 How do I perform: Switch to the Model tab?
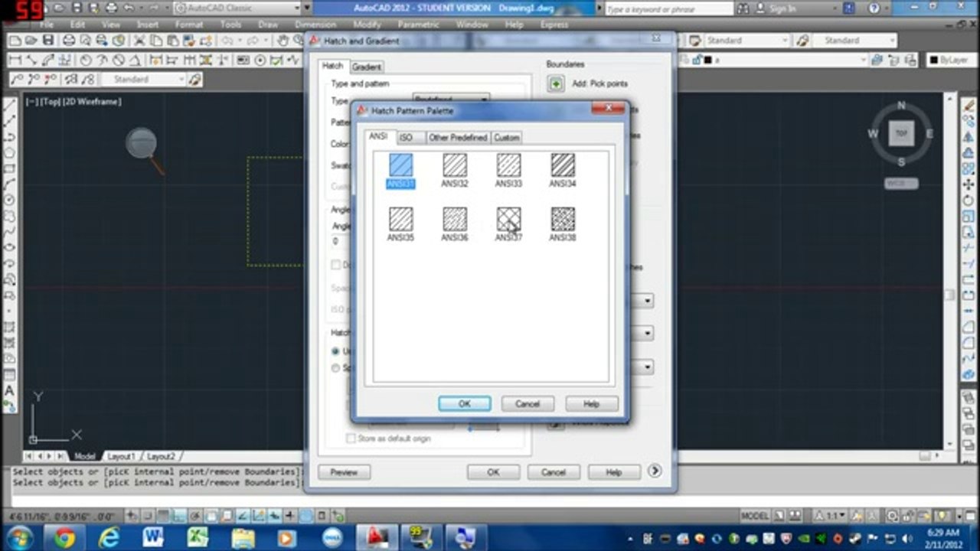tap(84, 456)
